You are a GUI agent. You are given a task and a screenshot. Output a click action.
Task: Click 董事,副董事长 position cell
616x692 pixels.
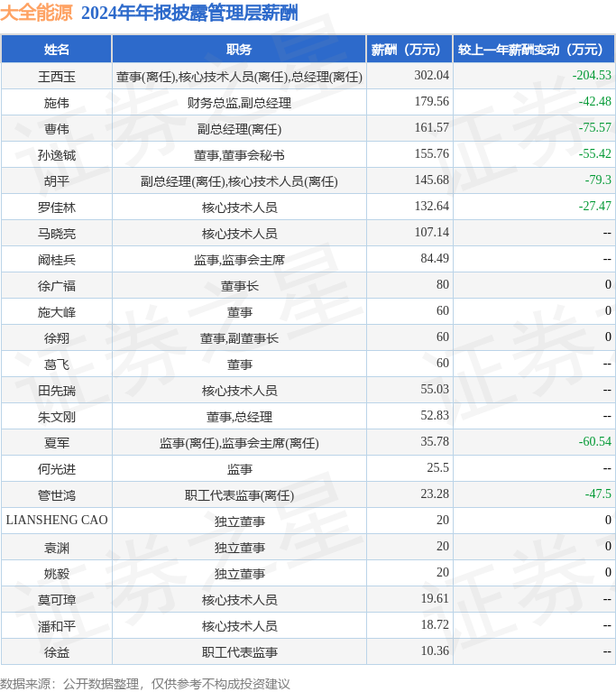(239, 338)
